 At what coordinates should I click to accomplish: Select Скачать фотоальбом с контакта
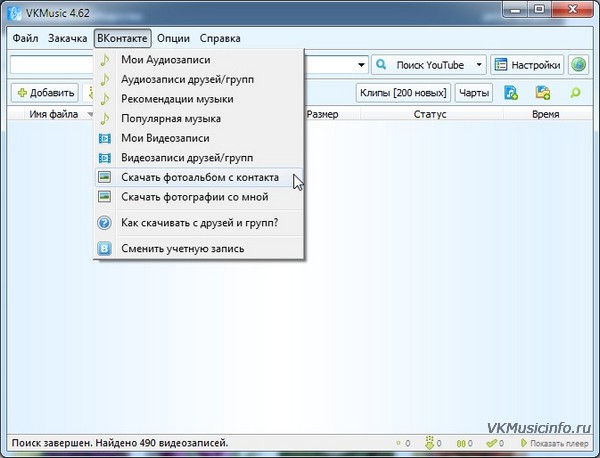[x=199, y=178]
